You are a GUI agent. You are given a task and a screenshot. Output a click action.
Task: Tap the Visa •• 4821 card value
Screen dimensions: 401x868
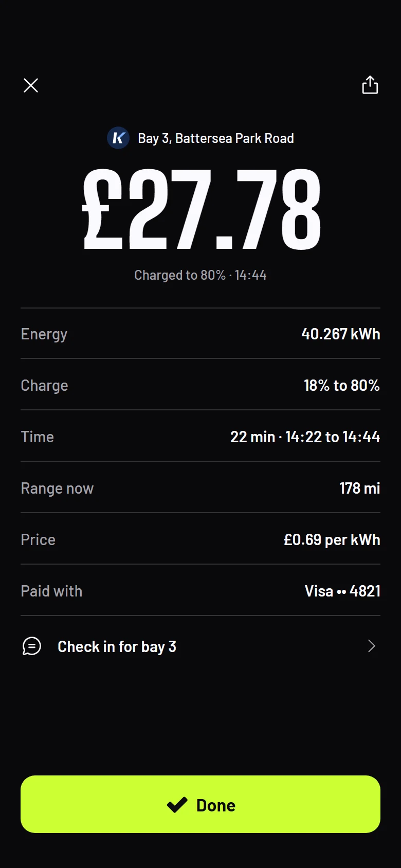342,591
